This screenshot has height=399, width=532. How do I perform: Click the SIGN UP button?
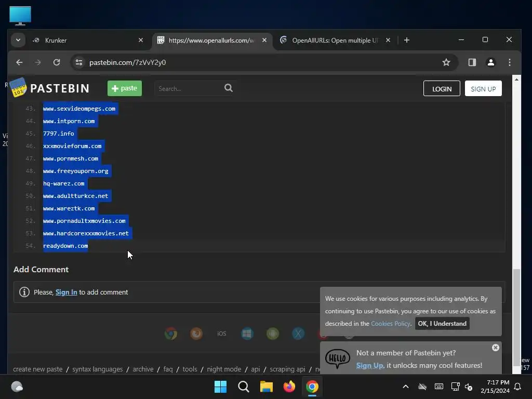coord(483,88)
